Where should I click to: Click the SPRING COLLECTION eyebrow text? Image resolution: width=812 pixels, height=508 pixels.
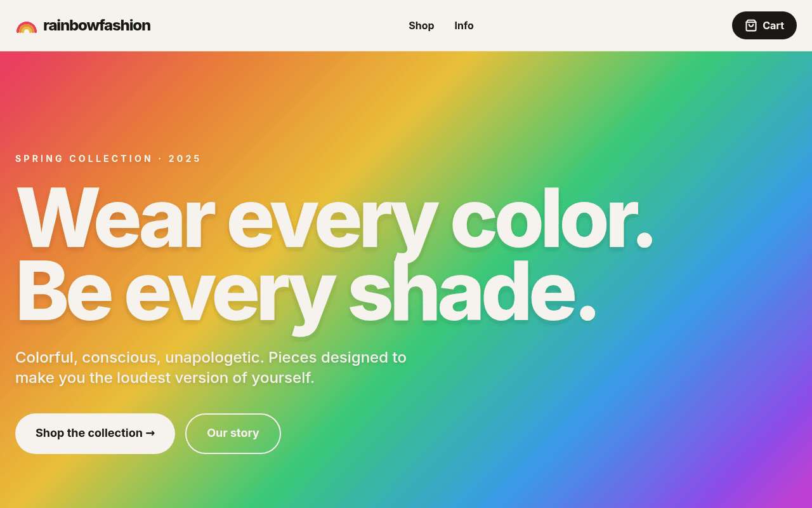[84, 159]
